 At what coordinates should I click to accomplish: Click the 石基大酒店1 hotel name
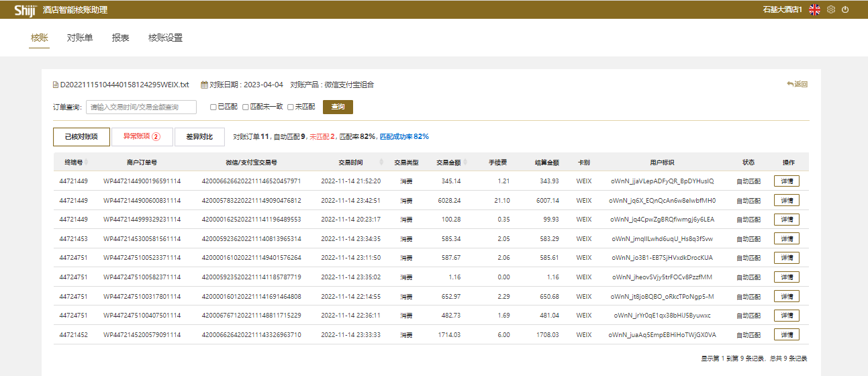783,9
